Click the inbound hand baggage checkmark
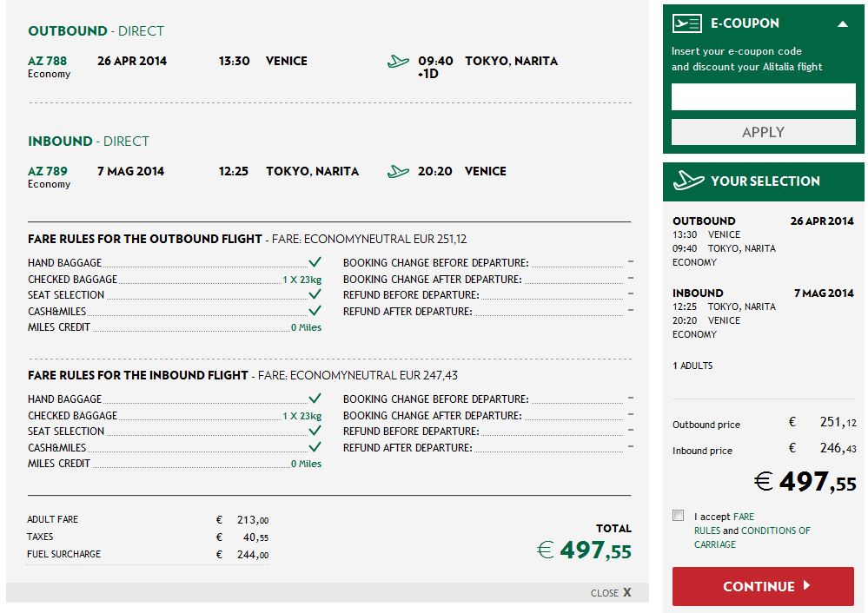Screen dimensions: 868x613 [315, 398]
